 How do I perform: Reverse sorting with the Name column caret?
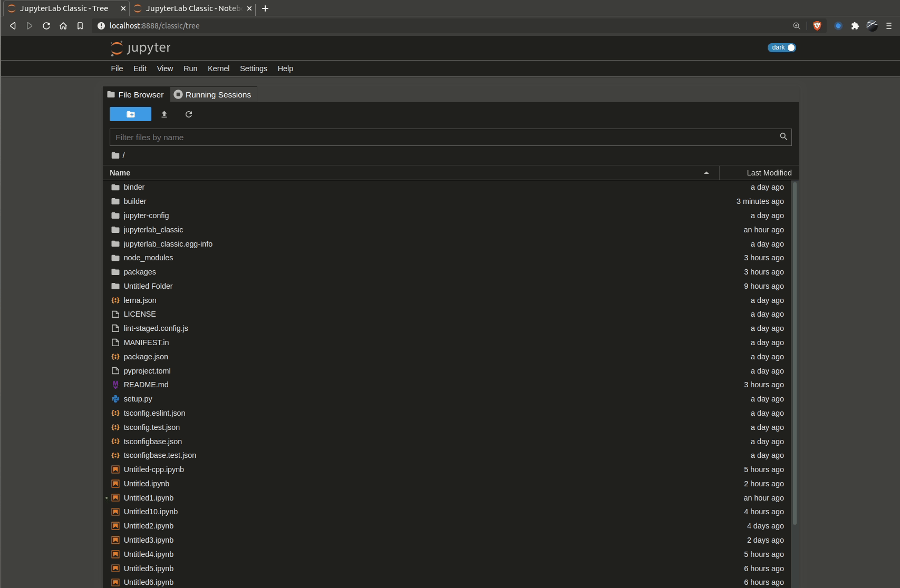point(706,172)
